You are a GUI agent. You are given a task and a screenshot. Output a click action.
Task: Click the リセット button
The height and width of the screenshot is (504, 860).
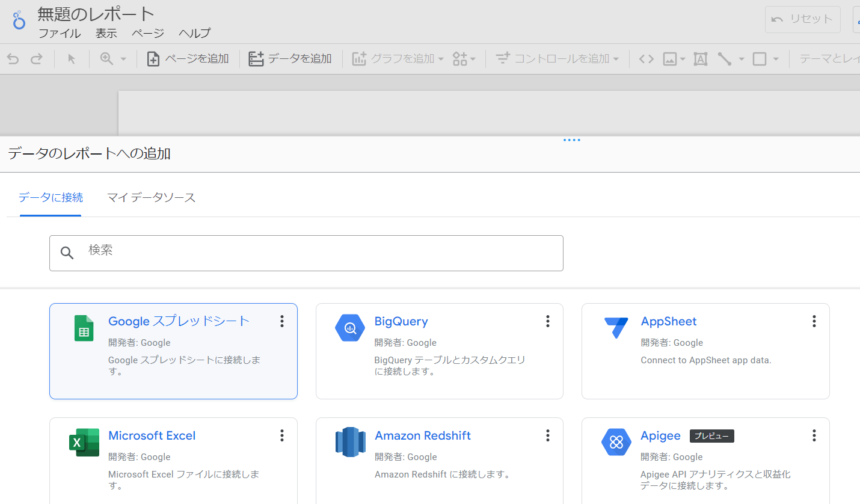802,19
